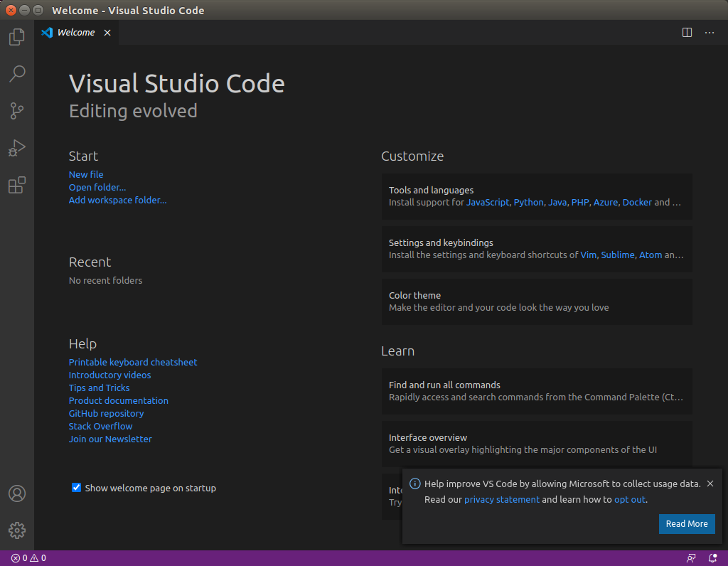Viewport: 728px width, 566px height.
Task: Open Printable keyboard cheatsheet link
Action: pyautogui.click(x=133, y=362)
